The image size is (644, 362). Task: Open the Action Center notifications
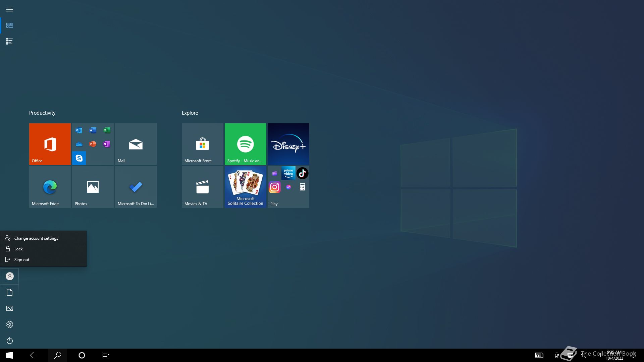(x=633, y=355)
